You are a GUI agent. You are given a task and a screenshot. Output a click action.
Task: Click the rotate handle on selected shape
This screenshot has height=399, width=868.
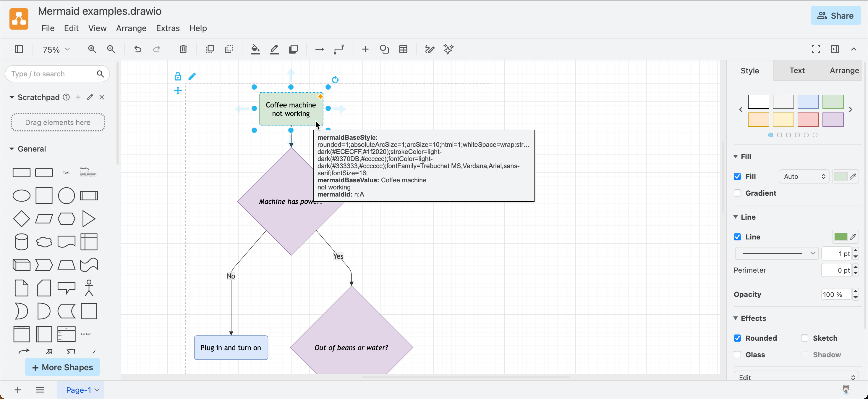(335, 80)
